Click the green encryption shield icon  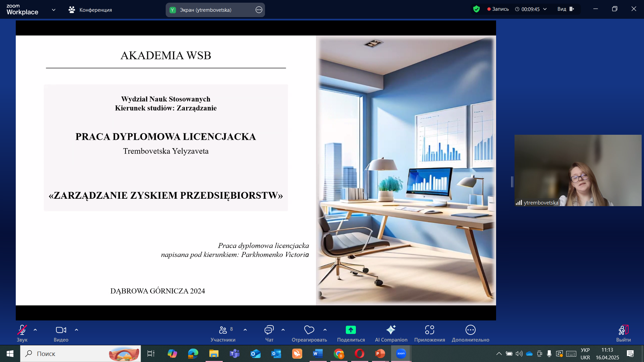pyautogui.click(x=476, y=9)
